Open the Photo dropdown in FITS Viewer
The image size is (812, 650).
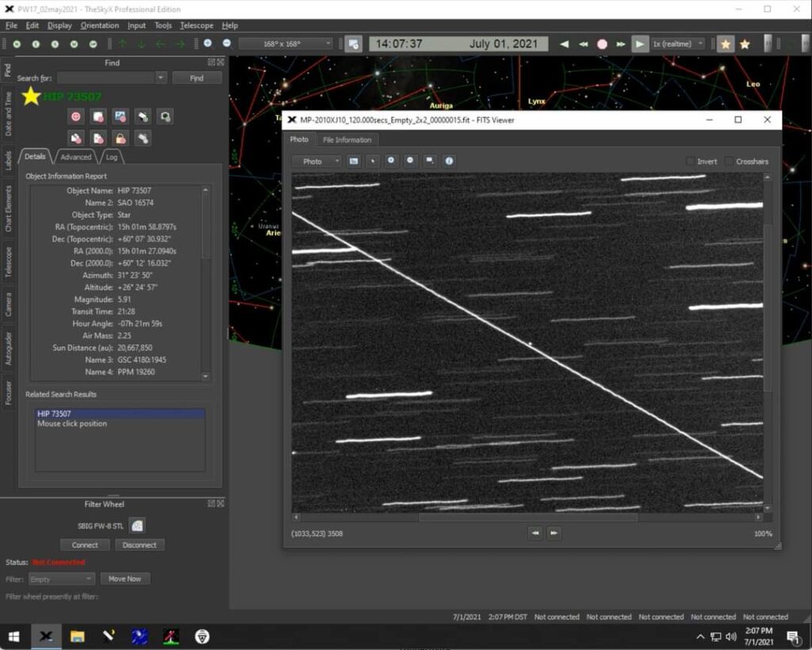pos(316,161)
